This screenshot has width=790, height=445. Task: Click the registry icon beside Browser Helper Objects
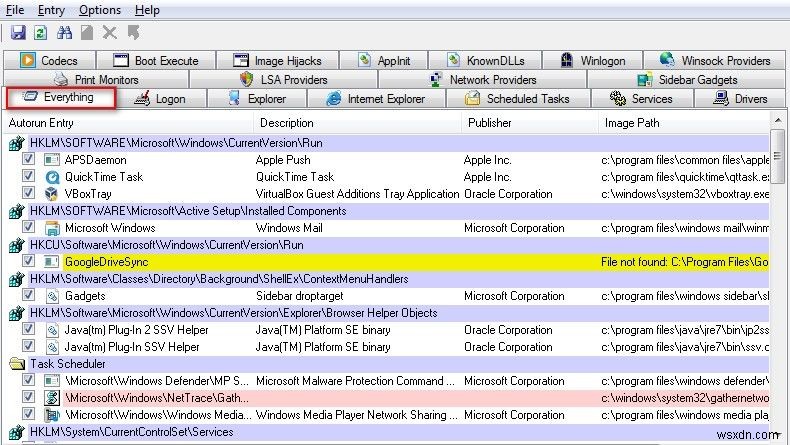click(x=16, y=313)
